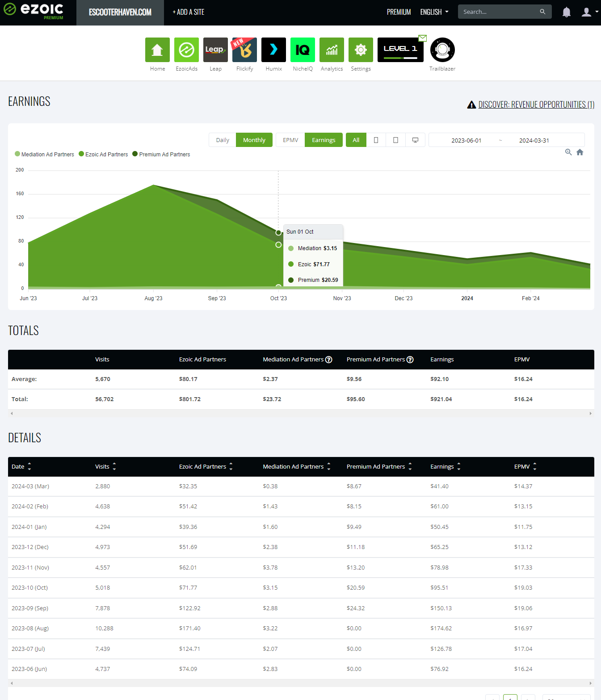Image resolution: width=601 pixels, height=700 pixels.
Task: Click the $921.04 total earnings value
Action: pos(441,399)
